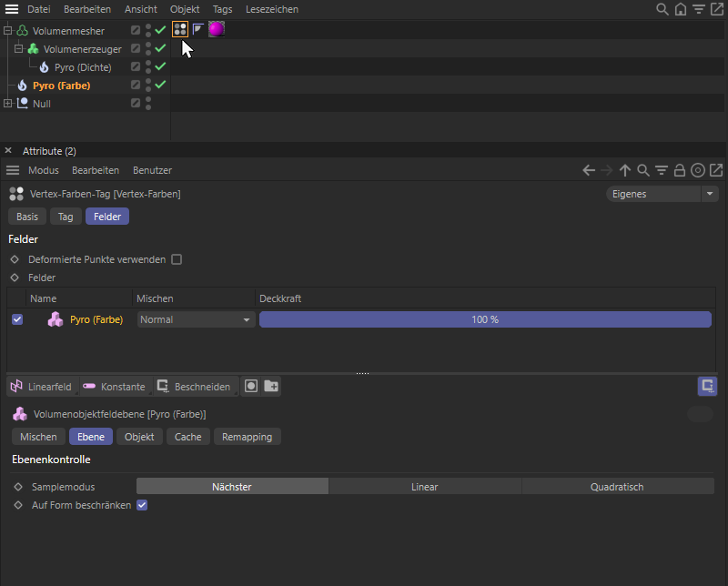728x586 pixels.
Task: Go forward in Attribute Manager history
Action: [606, 170]
